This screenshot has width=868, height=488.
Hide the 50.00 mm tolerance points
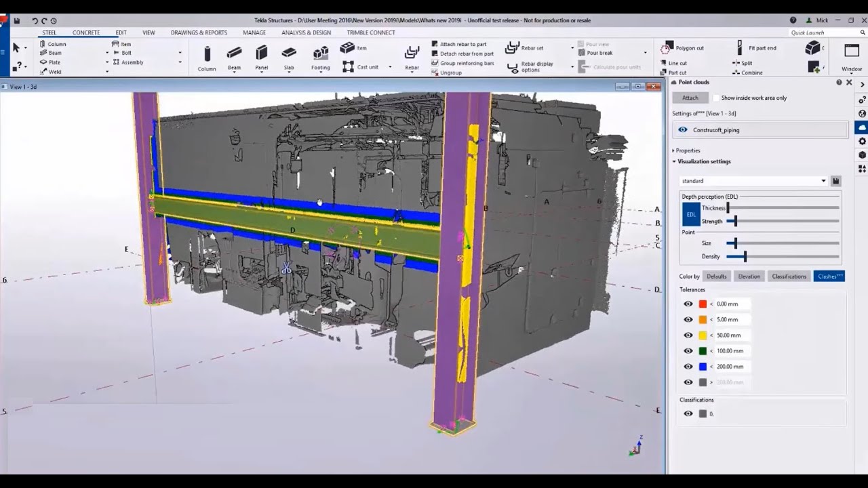[x=688, y=335]
